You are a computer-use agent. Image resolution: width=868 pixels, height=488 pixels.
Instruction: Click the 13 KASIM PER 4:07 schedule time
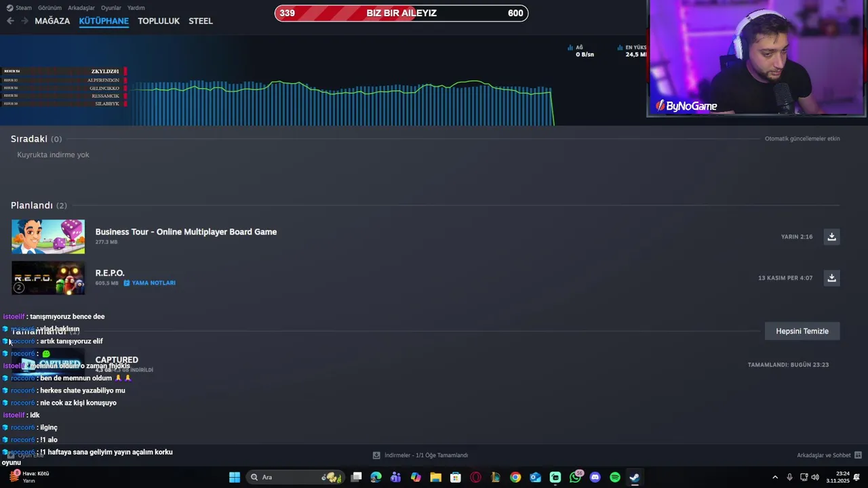(785, 278)
